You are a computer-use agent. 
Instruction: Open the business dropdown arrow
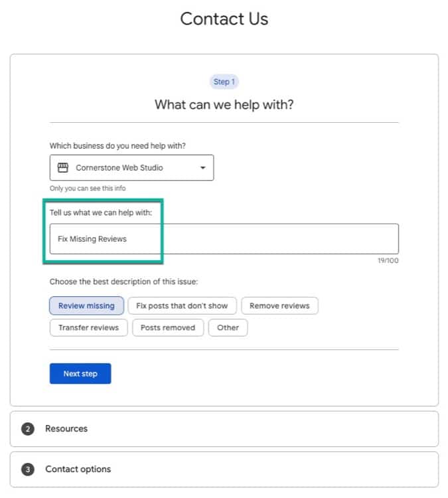tap(203, 168)
